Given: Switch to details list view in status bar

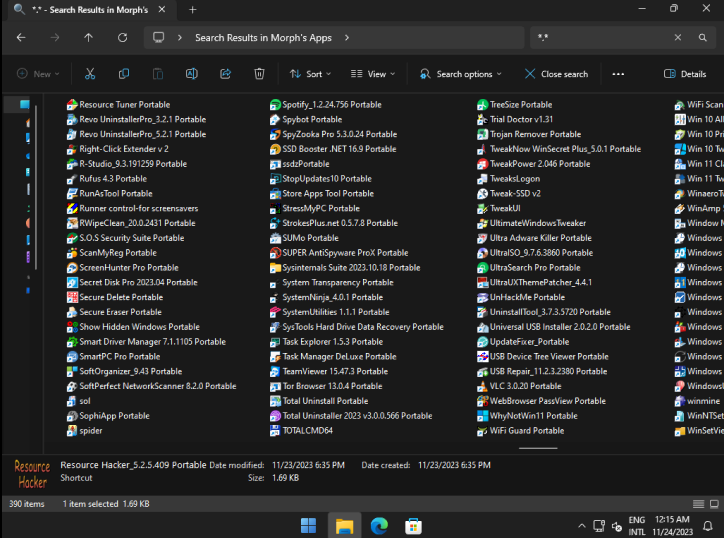Looking at the screenshot, I should click(698, 504).
